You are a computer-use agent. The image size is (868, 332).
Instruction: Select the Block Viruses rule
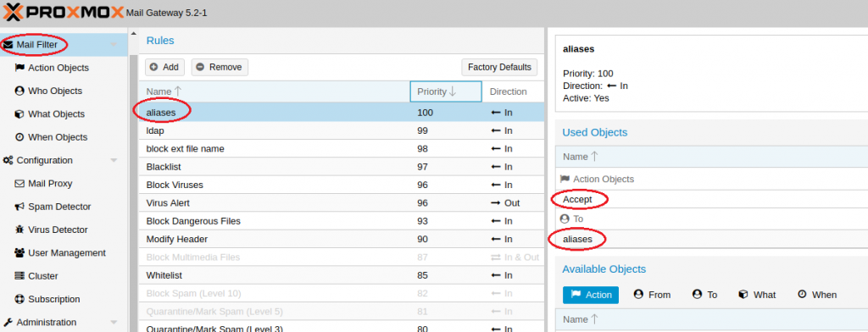click(342, 185)
